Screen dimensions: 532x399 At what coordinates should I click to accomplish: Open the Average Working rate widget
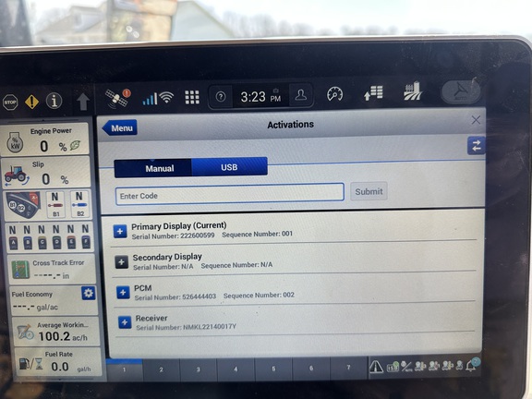click(56, 331)
